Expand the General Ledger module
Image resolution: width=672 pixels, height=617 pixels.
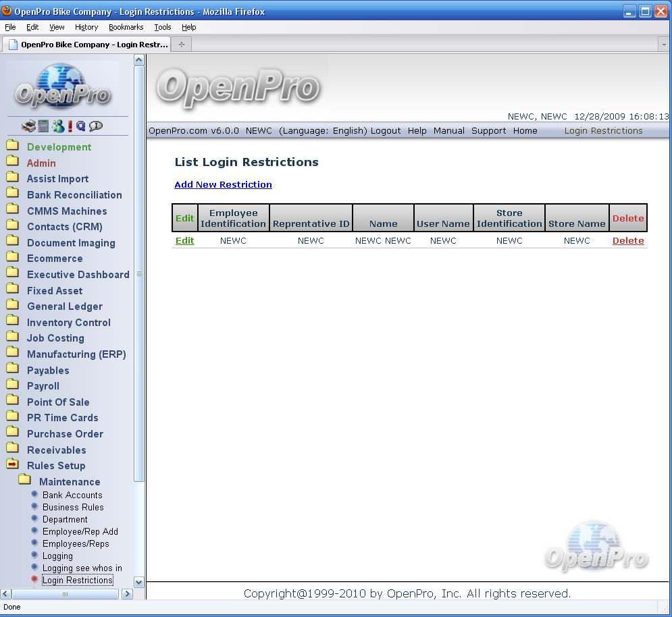(x=64, y=306)
